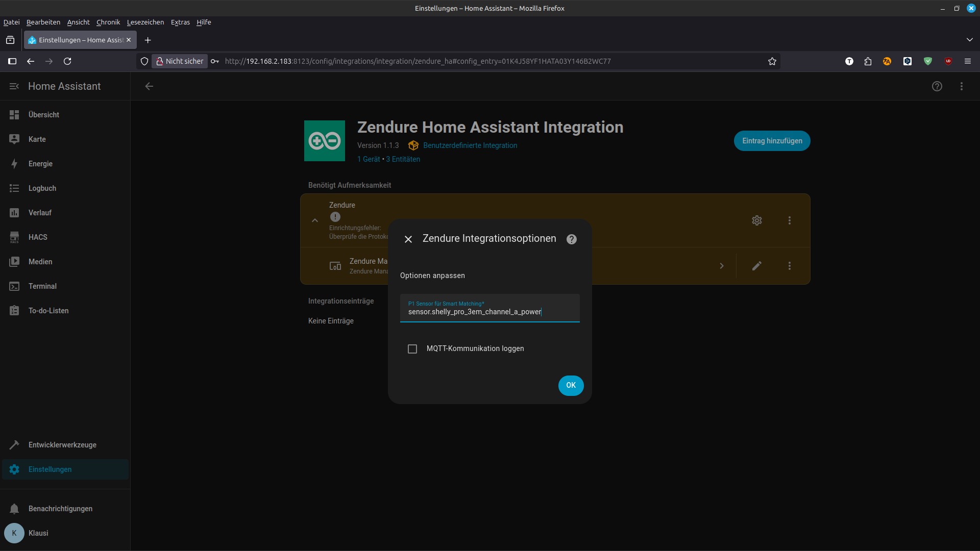The image size is (980, 551).
Task: Bookmark this page with the star
Action: (x=772, y=61)
